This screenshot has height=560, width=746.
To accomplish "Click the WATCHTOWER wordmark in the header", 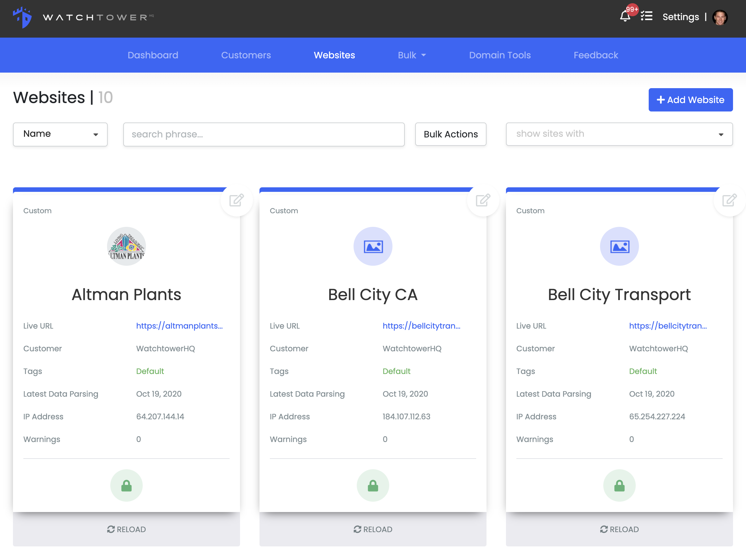I will tap(98, 17).
